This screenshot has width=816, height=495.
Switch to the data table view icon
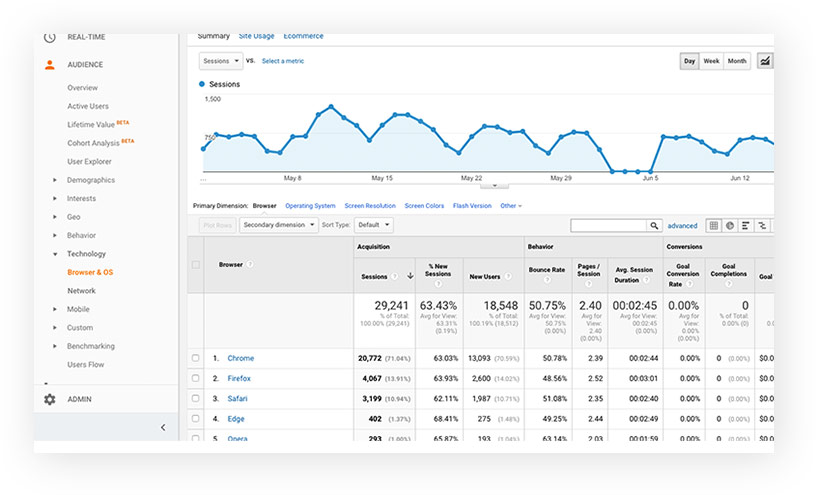[x=714, y=226]
